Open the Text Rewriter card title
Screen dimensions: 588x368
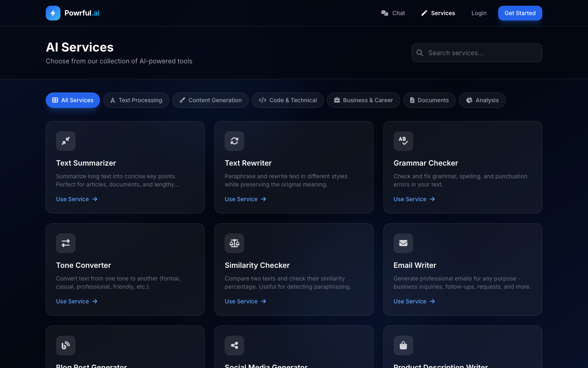pyautogui.click(x=248, y=163)
